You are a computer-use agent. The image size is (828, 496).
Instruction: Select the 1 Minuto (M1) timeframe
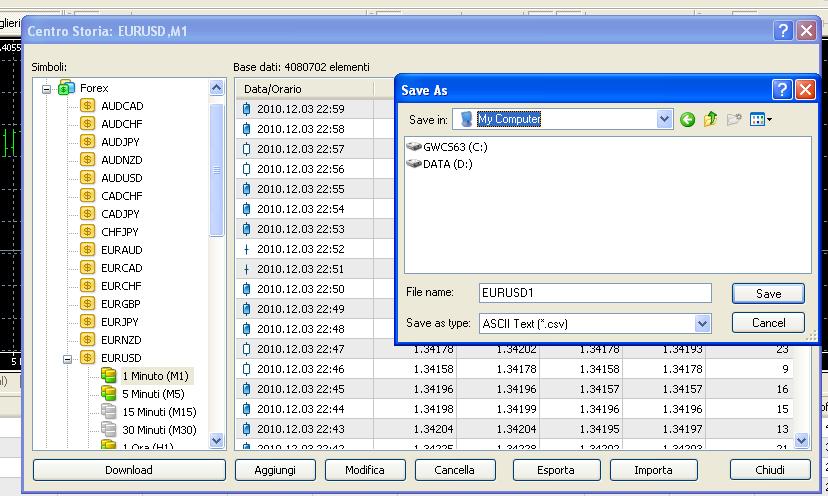pyautogui.click(x=155, y=376)
